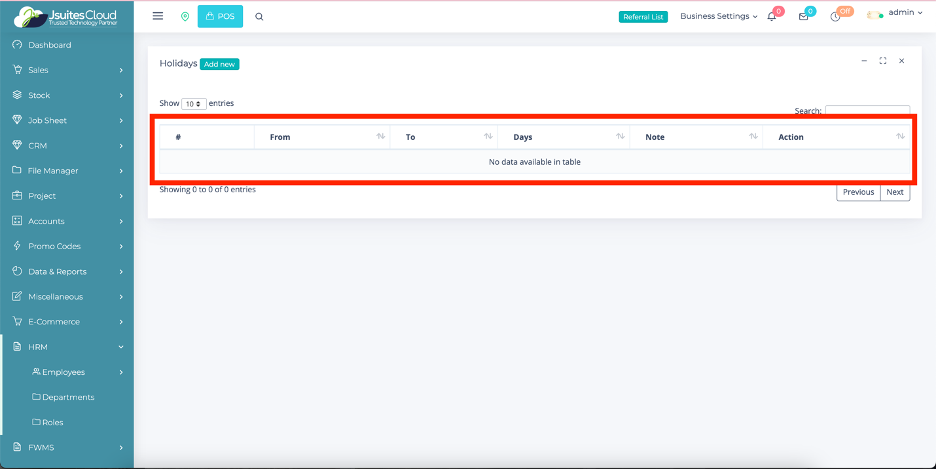Image resolution: width=936 pixels, height=469 pixels.
Task: Click the table Search input field
Action: click(867, 111)
